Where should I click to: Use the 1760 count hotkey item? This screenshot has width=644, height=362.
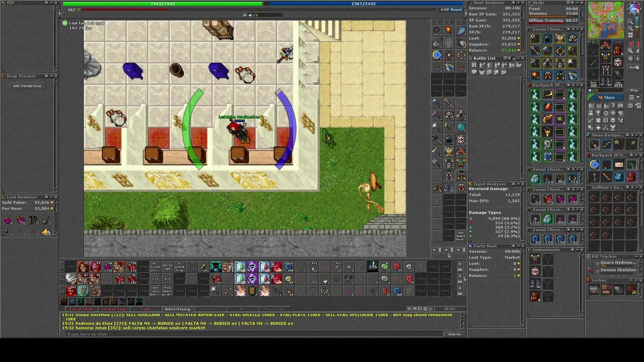click(x=108, y=267)
